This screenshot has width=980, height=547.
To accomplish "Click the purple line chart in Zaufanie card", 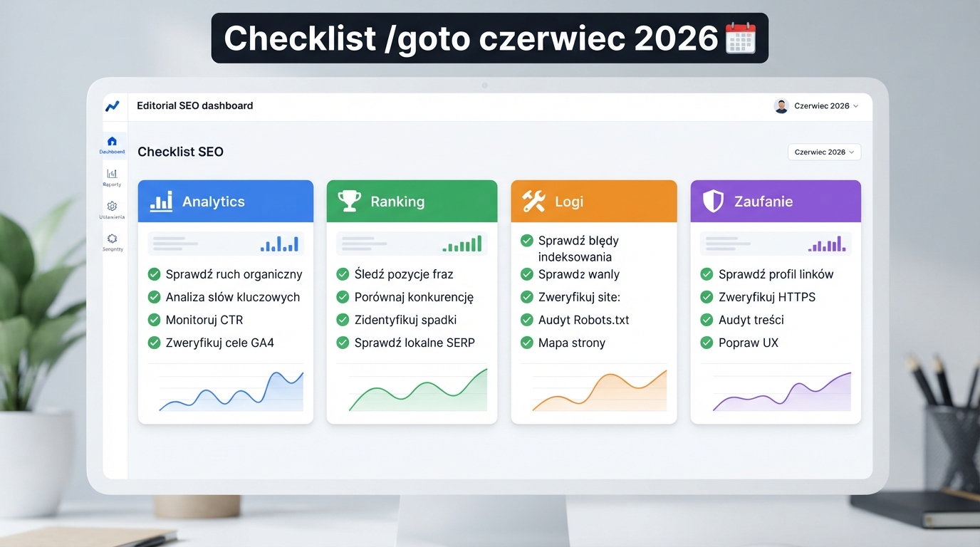I will 781,390.
